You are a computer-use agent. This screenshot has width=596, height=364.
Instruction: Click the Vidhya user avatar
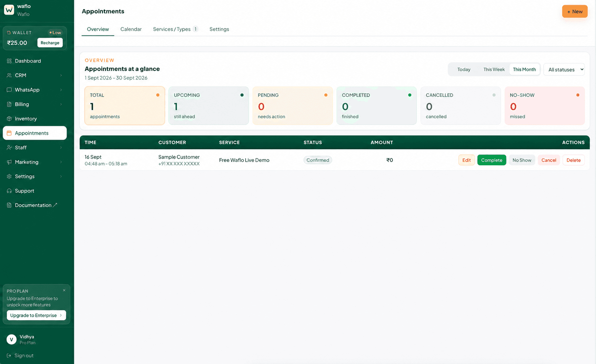click(12, 339)
